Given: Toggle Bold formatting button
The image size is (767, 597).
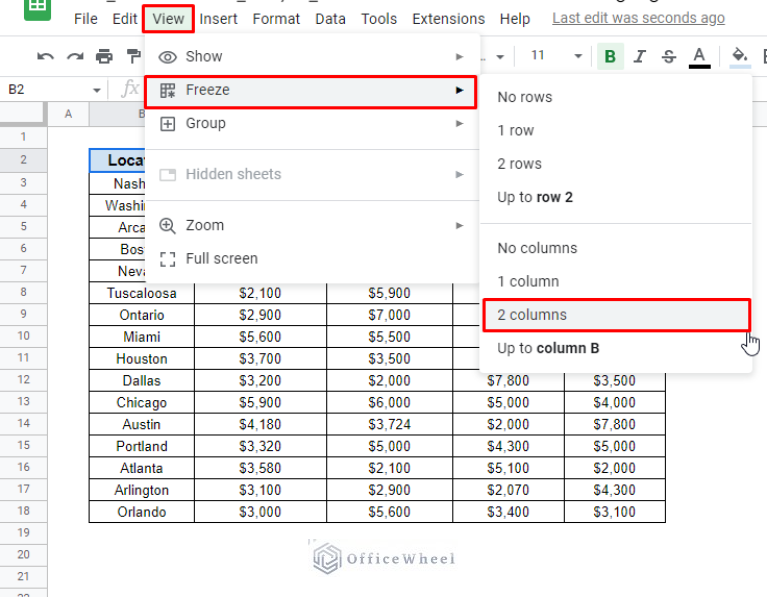Looking at the screenshot, I should [x=610, y=56].
